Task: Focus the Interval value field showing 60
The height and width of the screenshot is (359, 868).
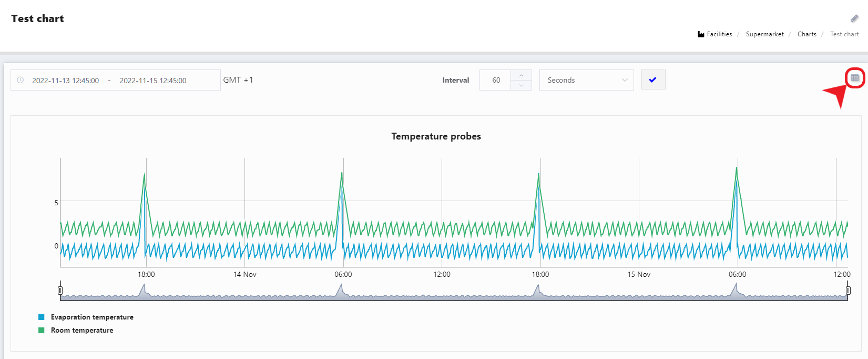Action: [496, 80]
